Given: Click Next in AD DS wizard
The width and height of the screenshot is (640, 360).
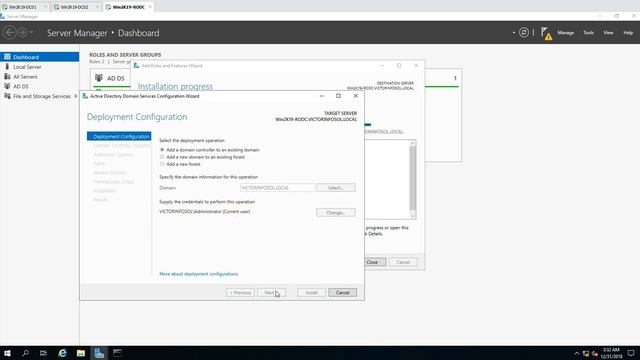Looking at the screenshot, I should [271, 292].
